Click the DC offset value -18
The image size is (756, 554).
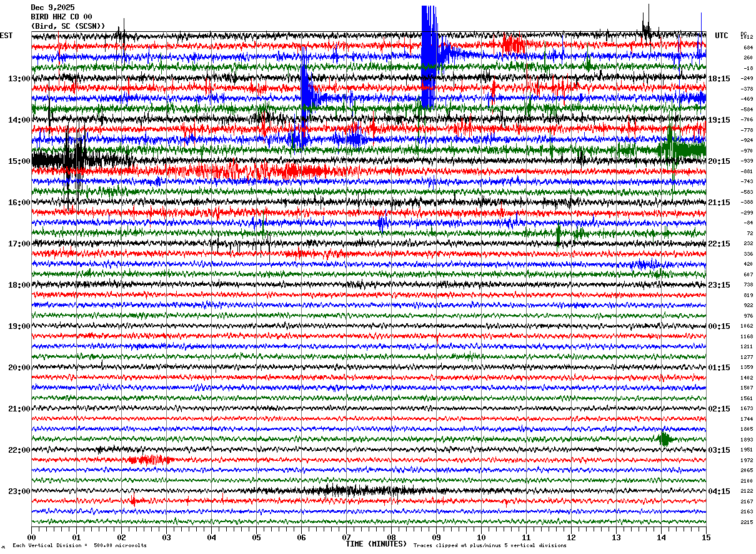(x=748, y=68)
